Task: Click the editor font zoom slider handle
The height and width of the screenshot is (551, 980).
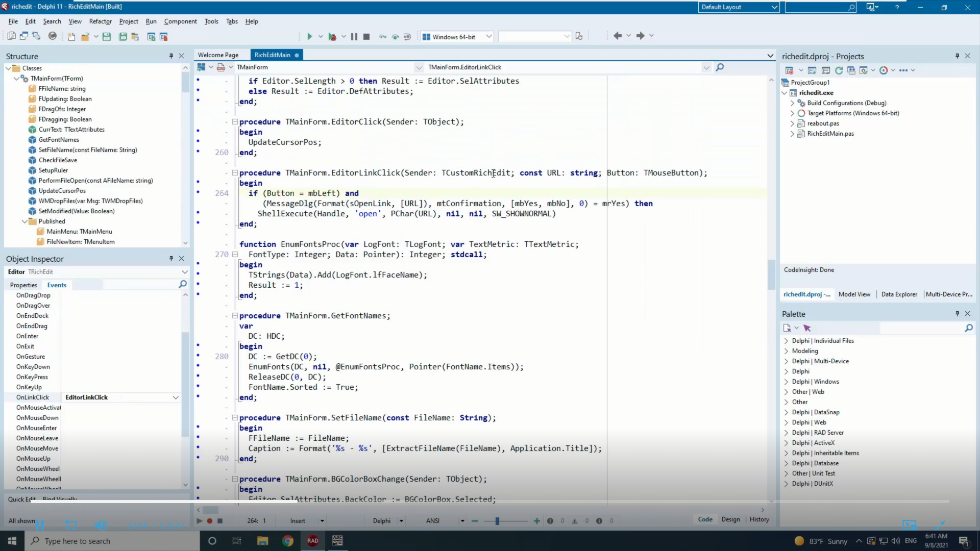Action: point(497,521)
